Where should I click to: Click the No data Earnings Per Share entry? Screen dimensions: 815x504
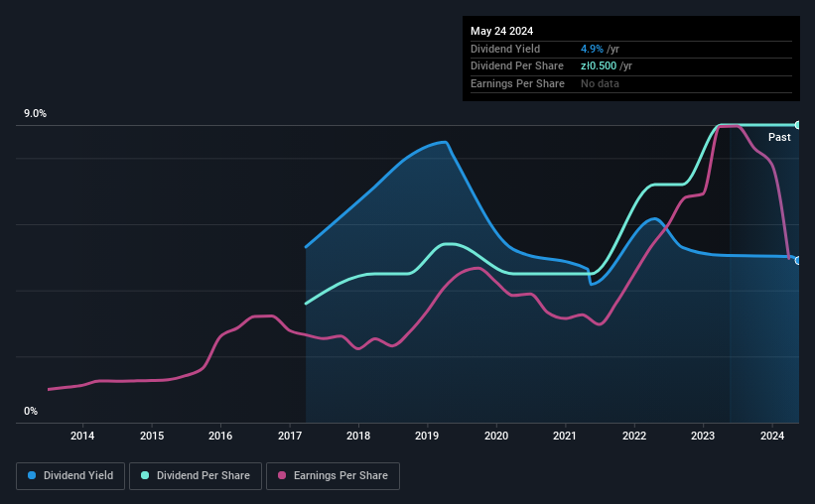(600, 83)
